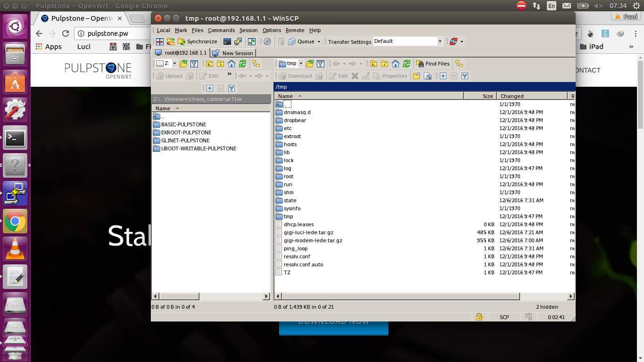Open the Luci bookmark in Chrome
This screenshot has width=644, height=362.
pyautogui.click(x=84, y=47)
